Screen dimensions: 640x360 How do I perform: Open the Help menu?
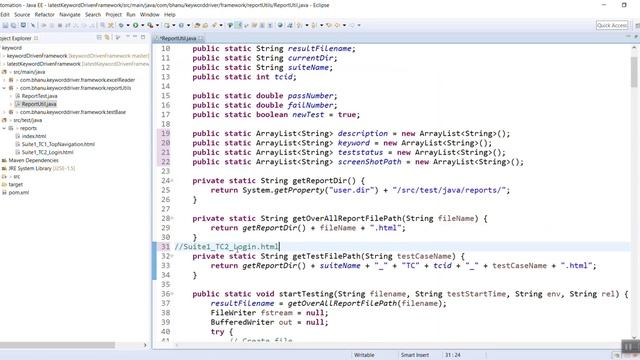[x=170, y=14]
